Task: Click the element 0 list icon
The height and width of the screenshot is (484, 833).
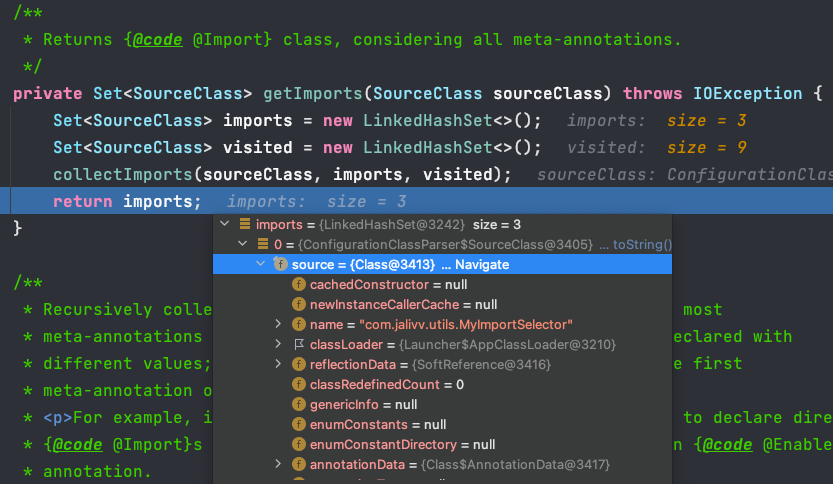Action: (263, 244)
